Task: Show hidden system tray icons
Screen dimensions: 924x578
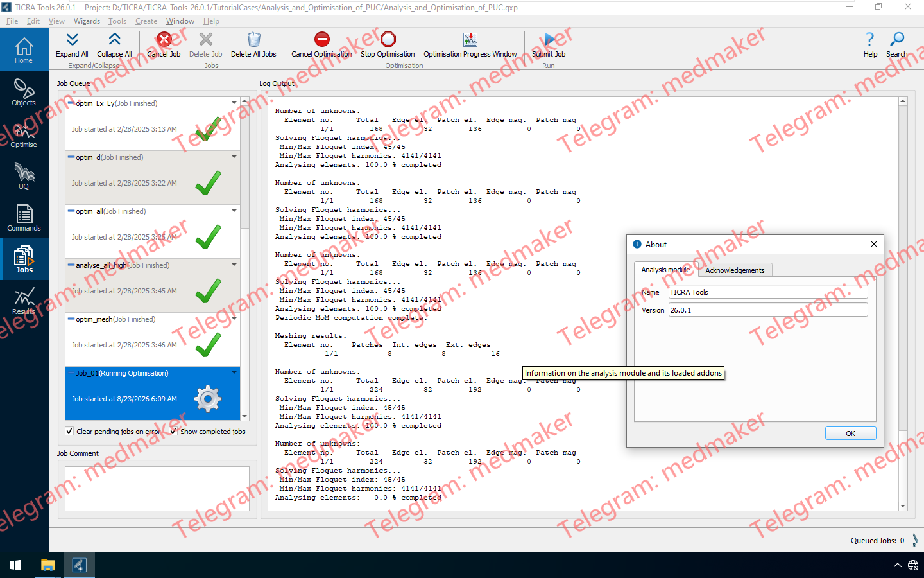Action: [x=897, y=565]
